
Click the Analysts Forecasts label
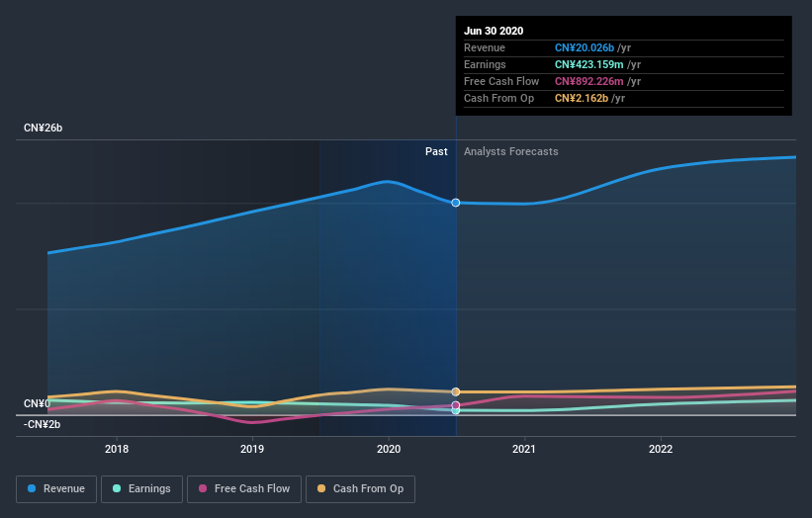[x=511, y=151]
